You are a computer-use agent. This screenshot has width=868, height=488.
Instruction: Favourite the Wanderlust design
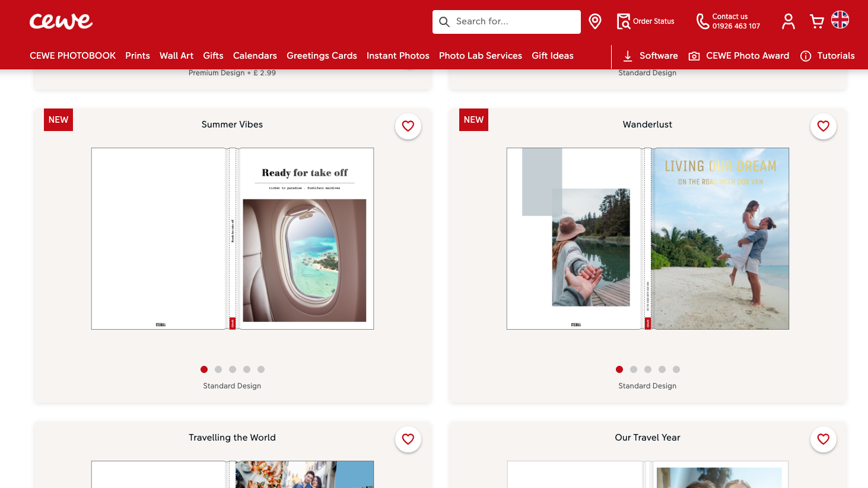(824, 126)
